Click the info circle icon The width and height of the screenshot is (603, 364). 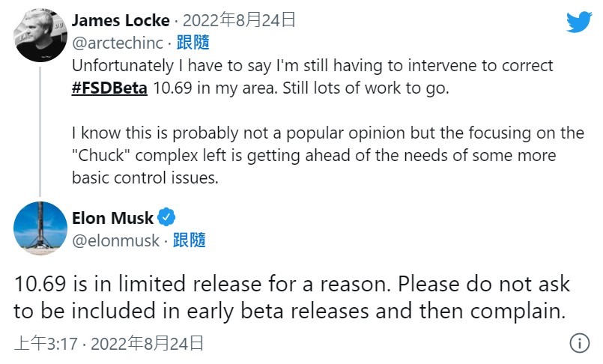[579, 343]
